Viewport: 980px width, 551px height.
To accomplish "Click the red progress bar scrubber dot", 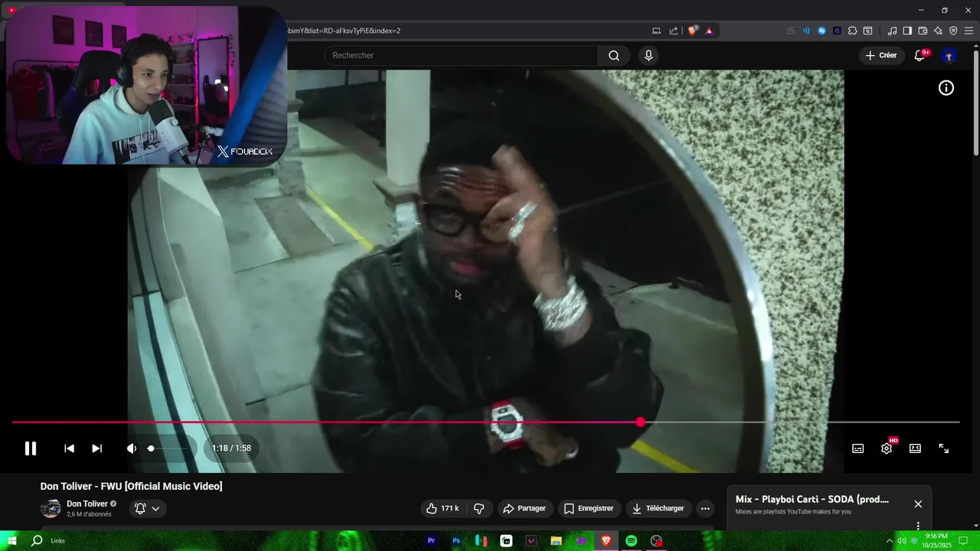I will coord(640,422).
